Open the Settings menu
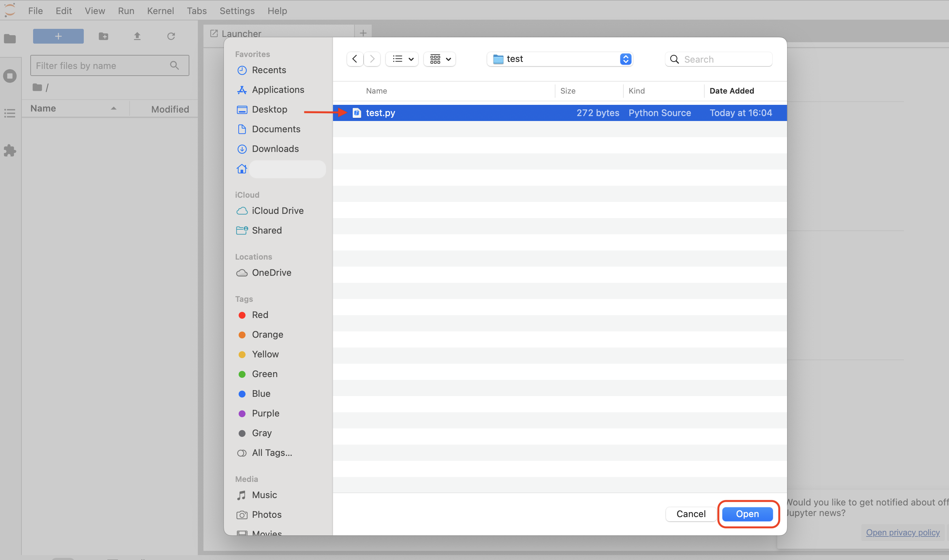This screenshot has height=560, width=949. tap(237, 11)
